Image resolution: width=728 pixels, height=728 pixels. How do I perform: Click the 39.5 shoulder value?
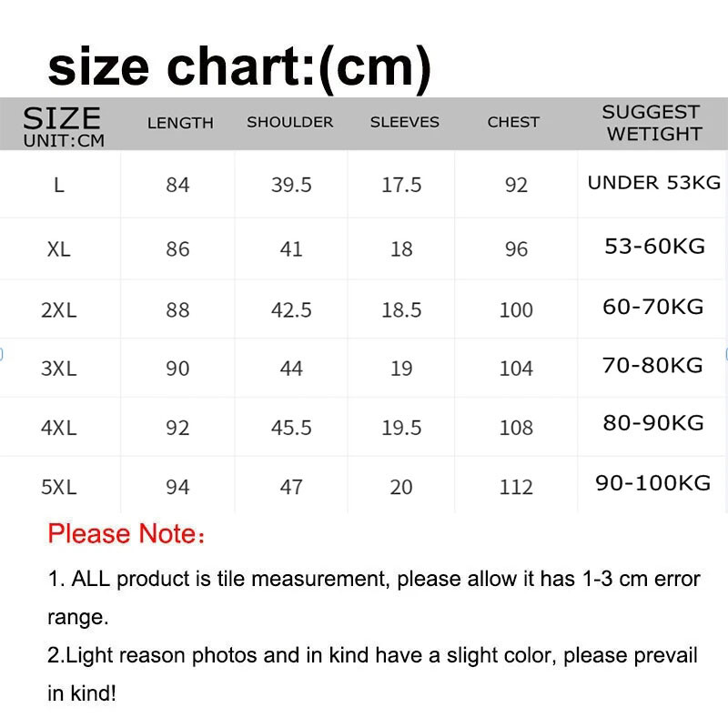pyautogui.click(x=291, y=185)
